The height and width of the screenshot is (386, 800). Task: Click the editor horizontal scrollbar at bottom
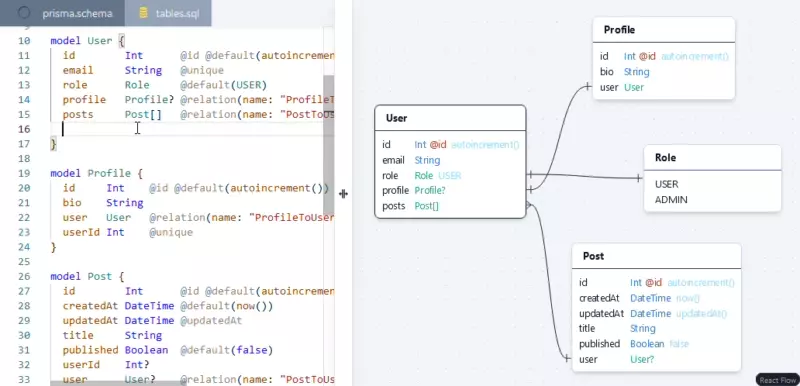click(x=115, y=382)
